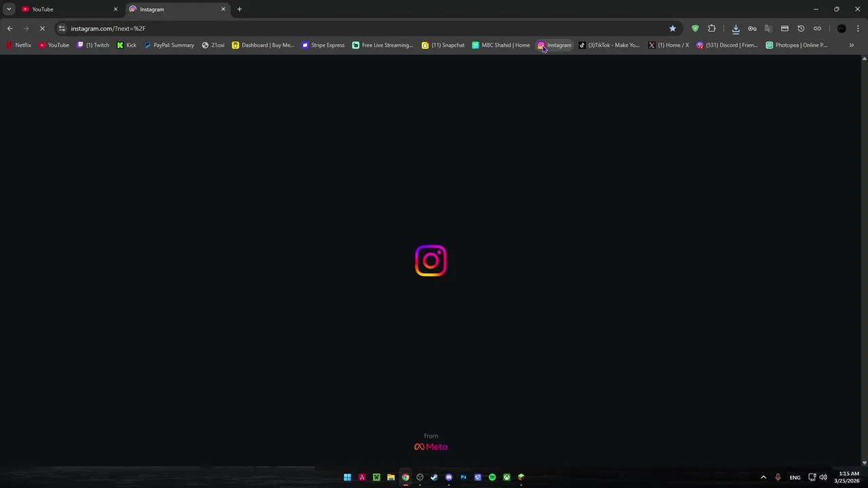The image size is (868, 488).
Task: Open Photoshop from the taskbar
Action: (x=463, y=477)
